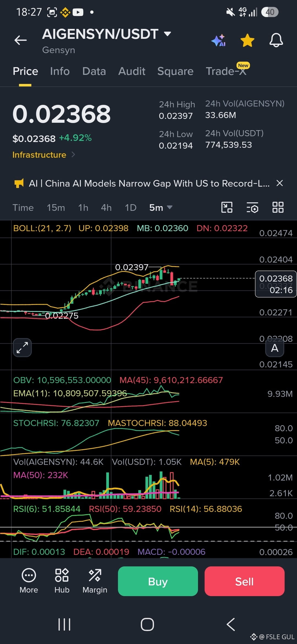Dismiss the news banner with X
The width and height of the screenshot is (297, 644).
pos(280,183)
